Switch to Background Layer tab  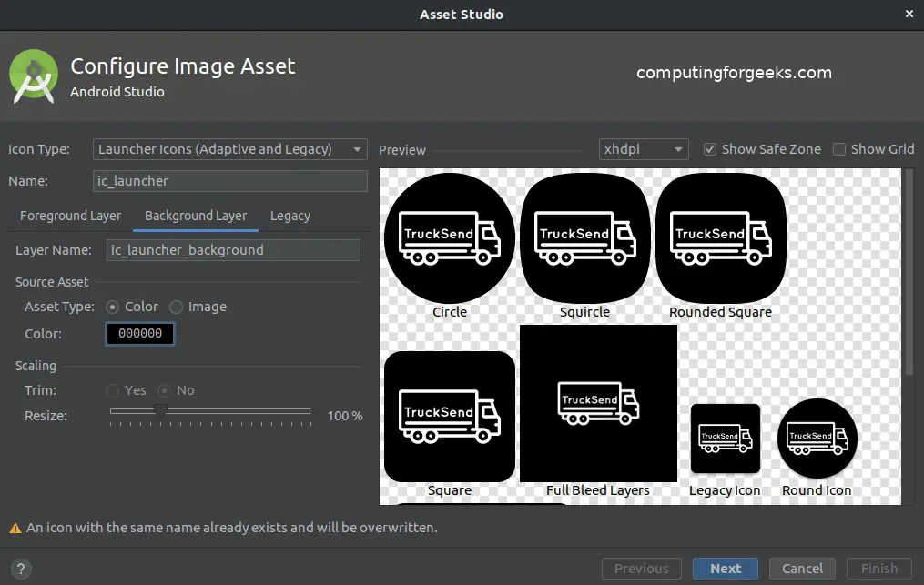click(x=196, y=216)
